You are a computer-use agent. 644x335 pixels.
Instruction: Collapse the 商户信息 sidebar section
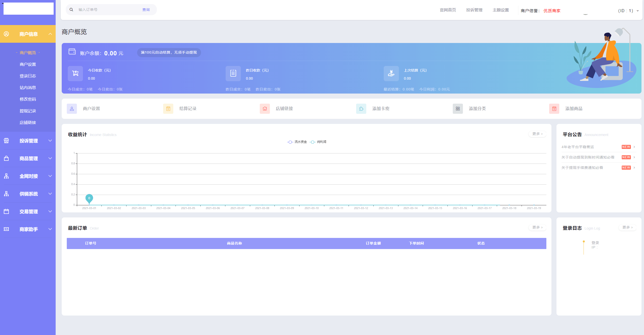[28, 34]
